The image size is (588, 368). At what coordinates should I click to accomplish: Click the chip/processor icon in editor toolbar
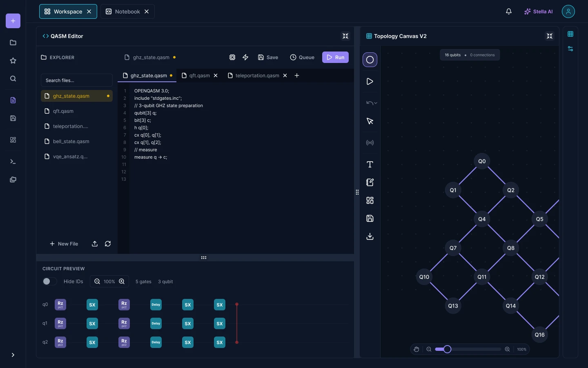pos(232,57)
